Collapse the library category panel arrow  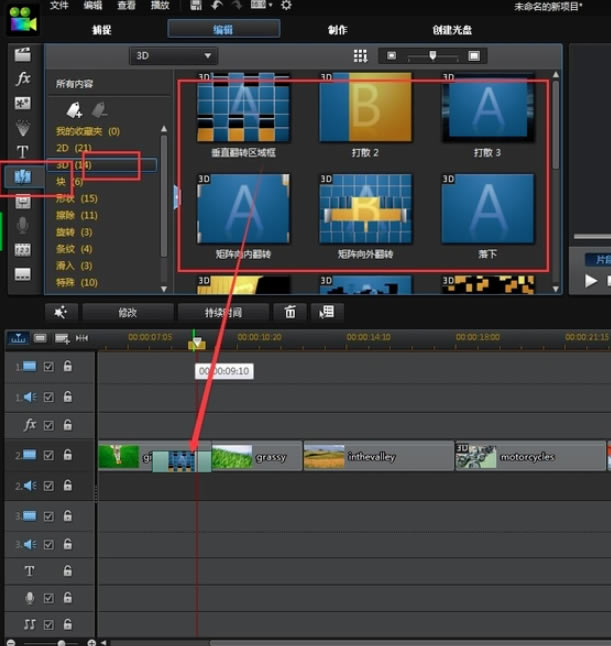tap(177, 197)
